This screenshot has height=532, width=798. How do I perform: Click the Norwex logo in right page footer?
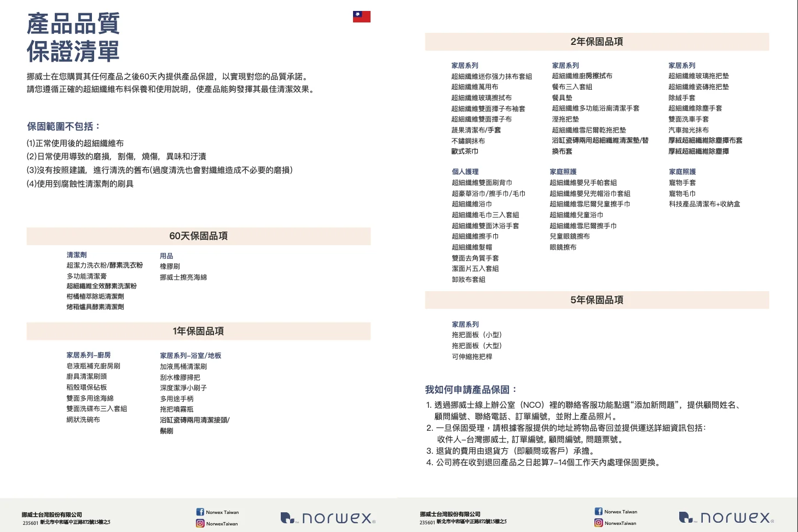coord(726,517)
